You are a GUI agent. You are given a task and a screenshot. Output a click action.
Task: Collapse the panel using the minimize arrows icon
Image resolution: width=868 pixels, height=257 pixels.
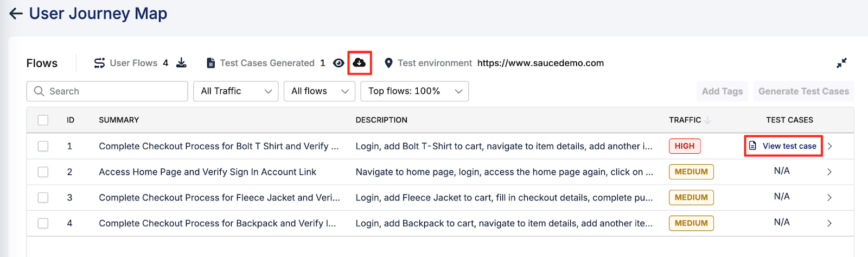click(841, 63)
